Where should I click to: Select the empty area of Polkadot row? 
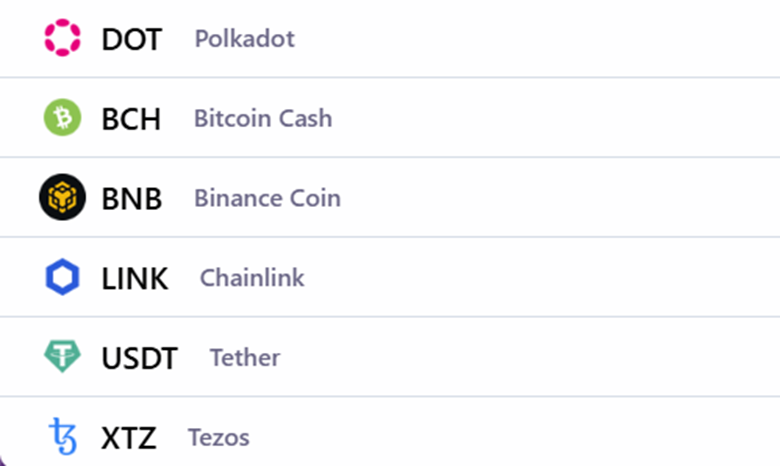coord(537,38)
